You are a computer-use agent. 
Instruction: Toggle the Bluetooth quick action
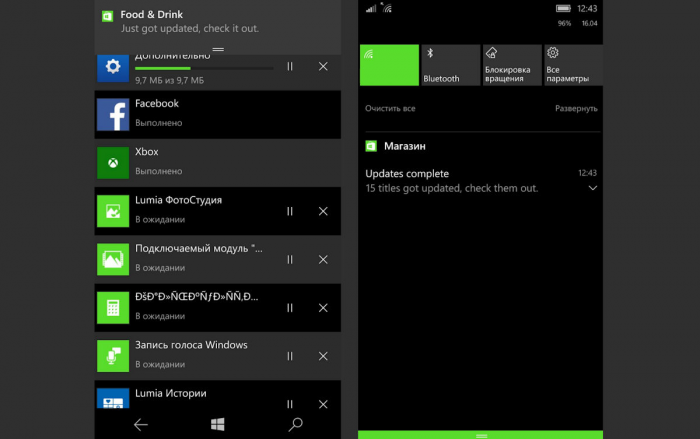click(449, 65)
